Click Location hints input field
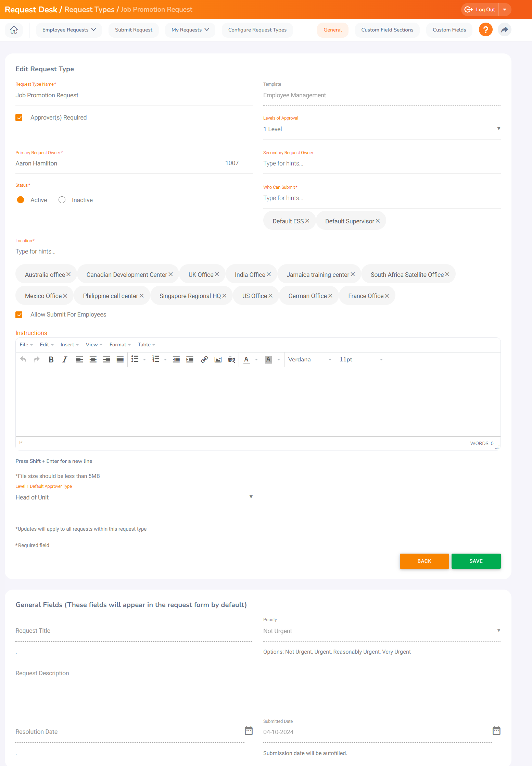532x766 pixels. pyautogui.click(x=258, y=251)
